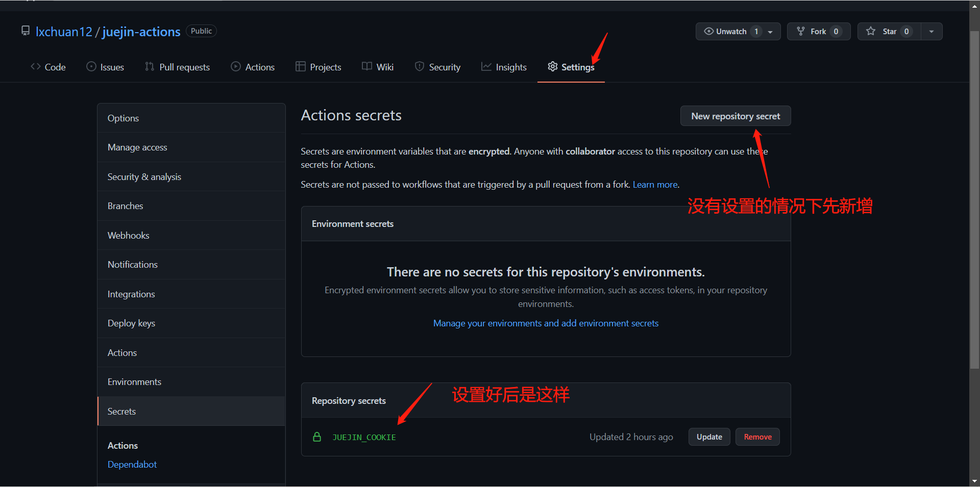Click the Fork icon

801,31
